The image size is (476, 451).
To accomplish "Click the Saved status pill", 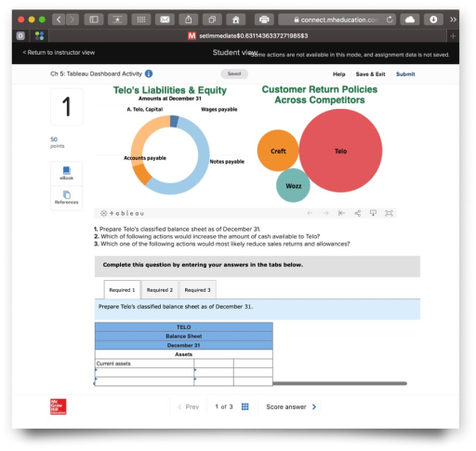I will point(234,73).
